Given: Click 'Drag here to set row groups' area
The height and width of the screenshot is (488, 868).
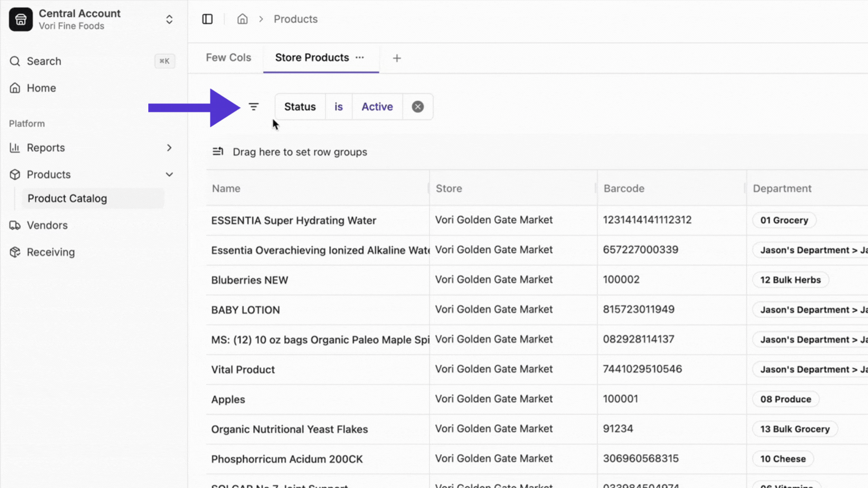Looking at the screenshot, I should tap(300, 152).
